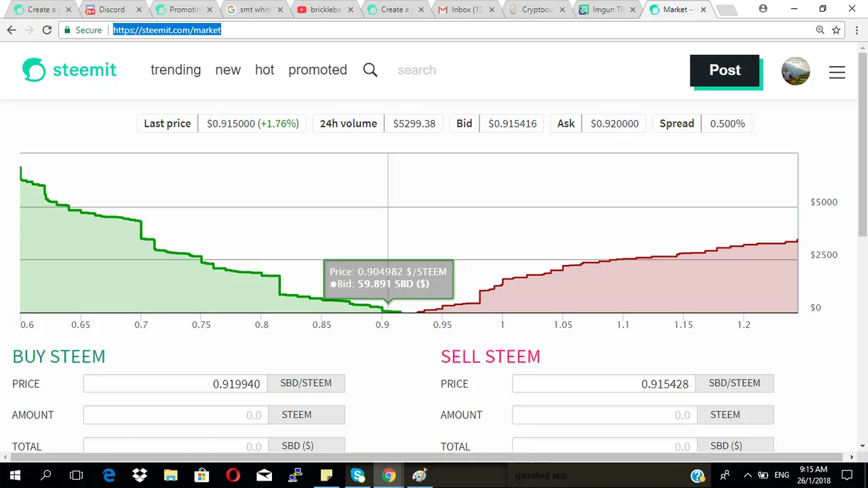
Task: Click the battery icon in system tray
Action: (x=763, y=475)
